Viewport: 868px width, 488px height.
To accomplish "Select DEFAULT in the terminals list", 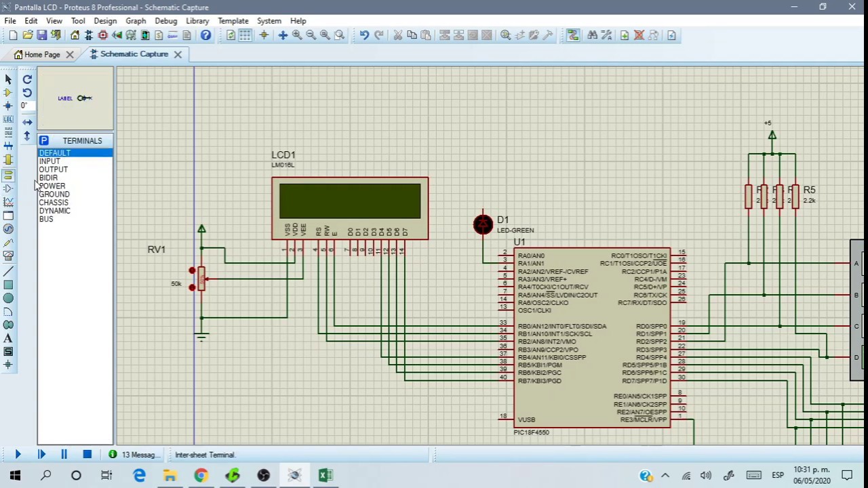I will click(x=75, y=153).
